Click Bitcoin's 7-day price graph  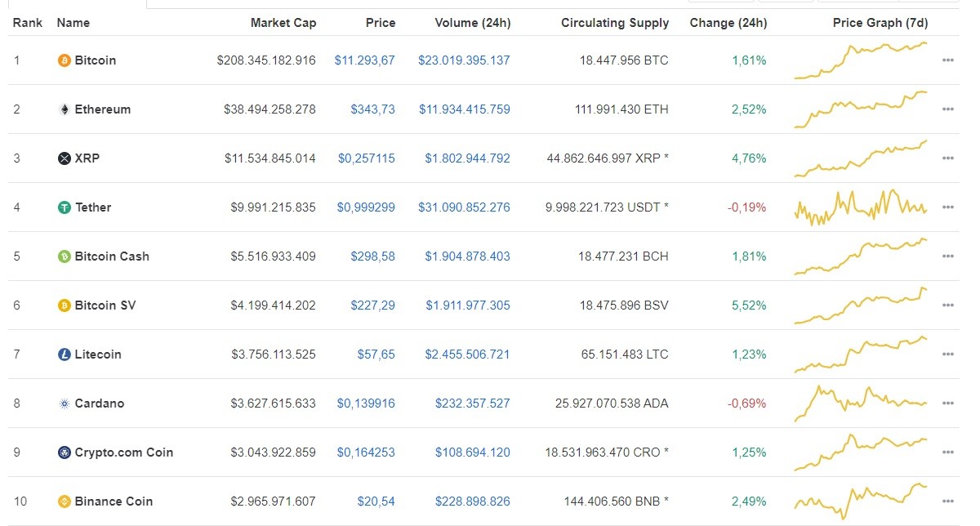point(862,60)
